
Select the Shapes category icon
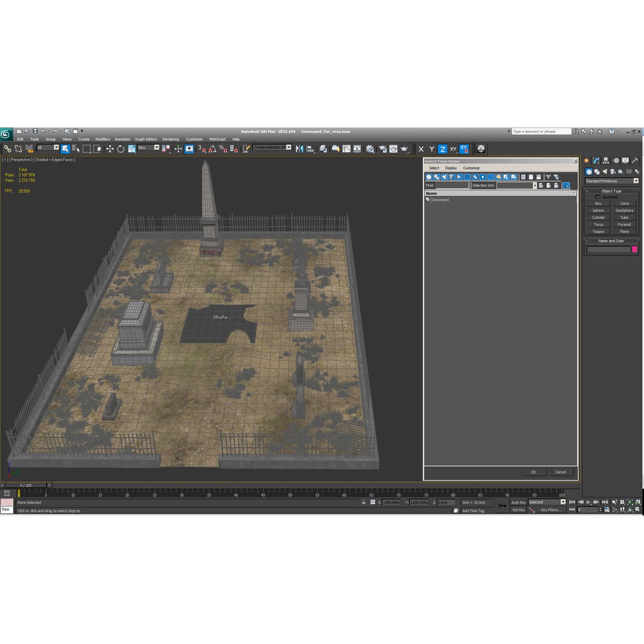(x=597, y=172)
